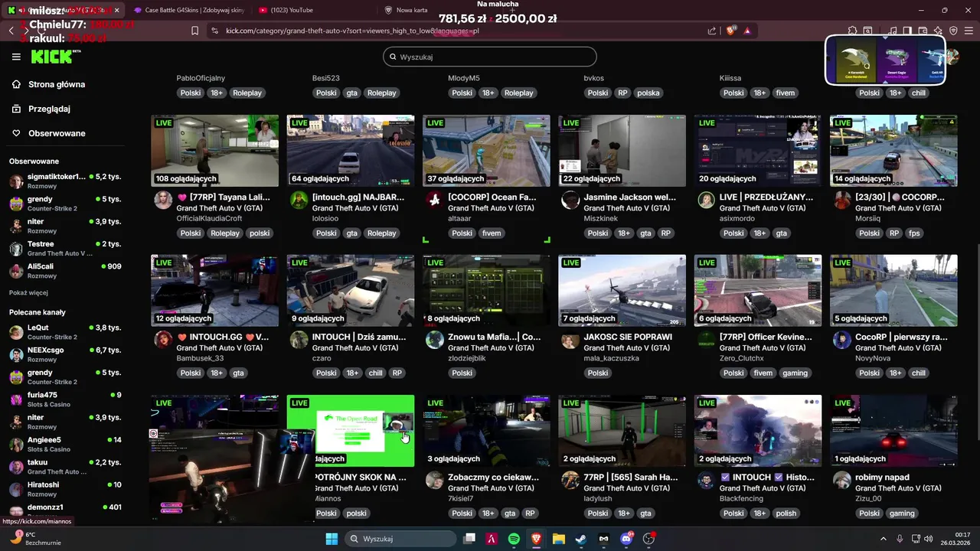Click the Brave Rewards triangle icon
This screenshot has height=551, width=980.
coord(747,31)
